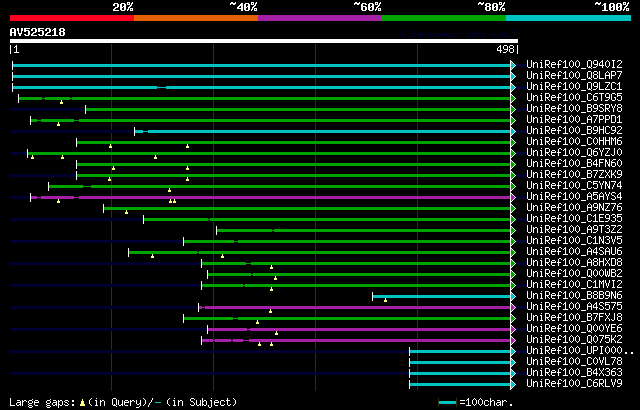Click the yellow gap marker under the C1MVI2 bar

pyautogui.click(x=271, y=289)
